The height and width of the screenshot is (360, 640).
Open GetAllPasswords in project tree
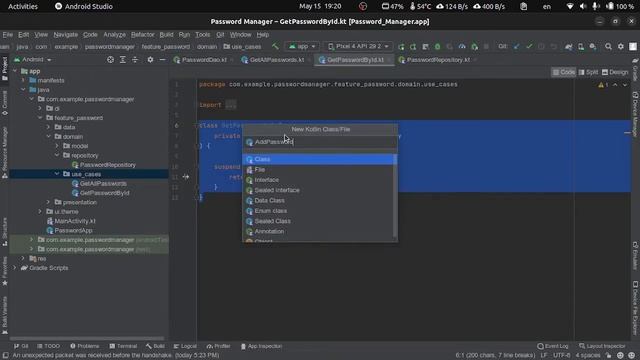(x=99, y=184)
